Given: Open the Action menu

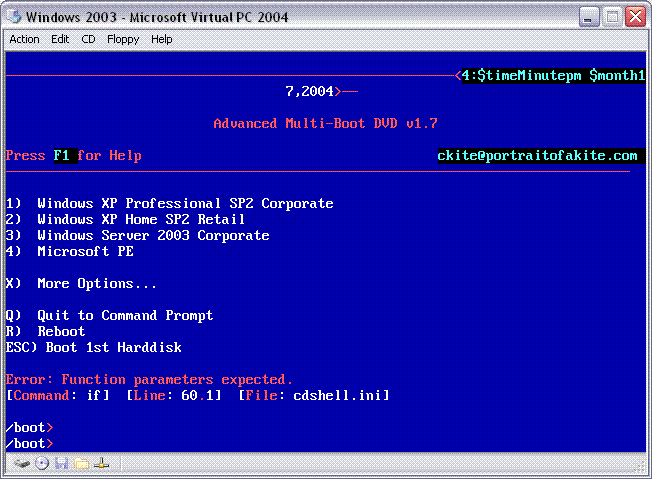Looking at the screenshot, I should click(x=25, y=39).
